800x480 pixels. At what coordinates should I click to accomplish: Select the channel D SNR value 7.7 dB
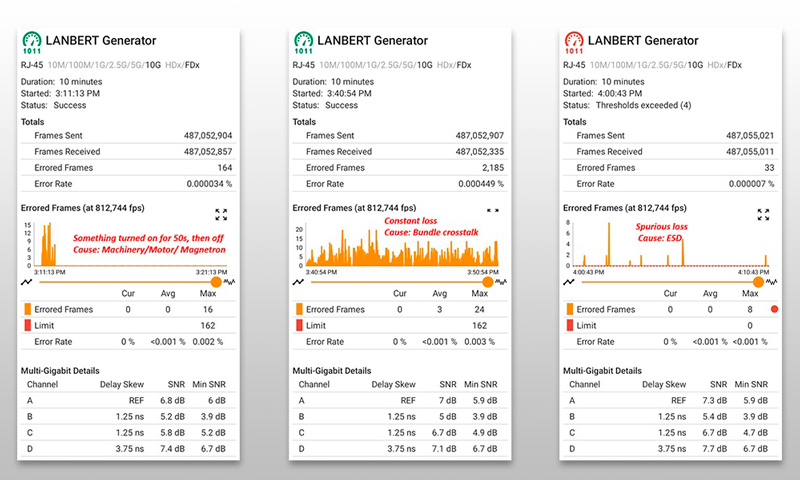(x=715, y=449)
